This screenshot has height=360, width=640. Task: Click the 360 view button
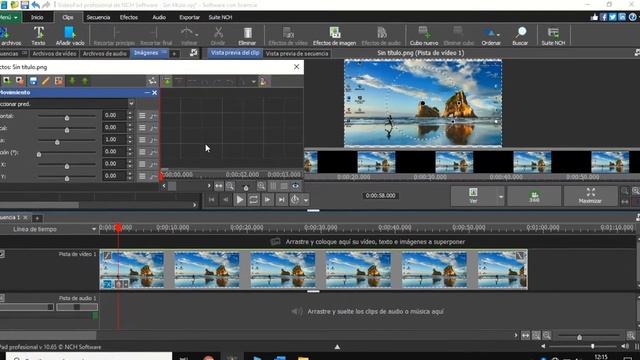tap(534, 196)
